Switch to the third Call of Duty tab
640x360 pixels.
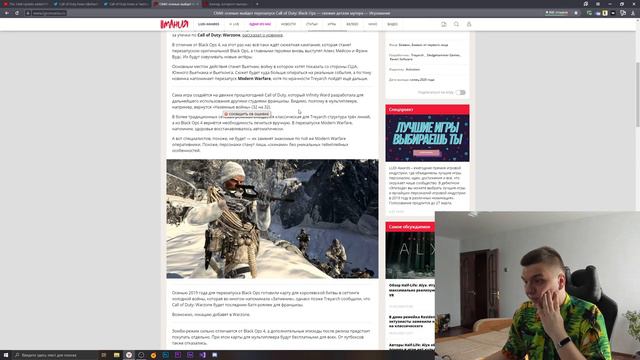click(x=126, y=4)
